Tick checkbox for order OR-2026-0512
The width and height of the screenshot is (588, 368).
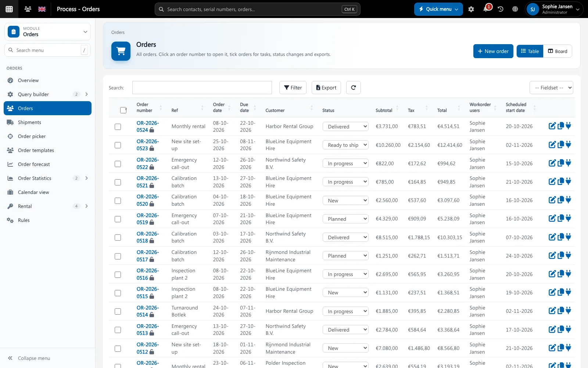118,348
